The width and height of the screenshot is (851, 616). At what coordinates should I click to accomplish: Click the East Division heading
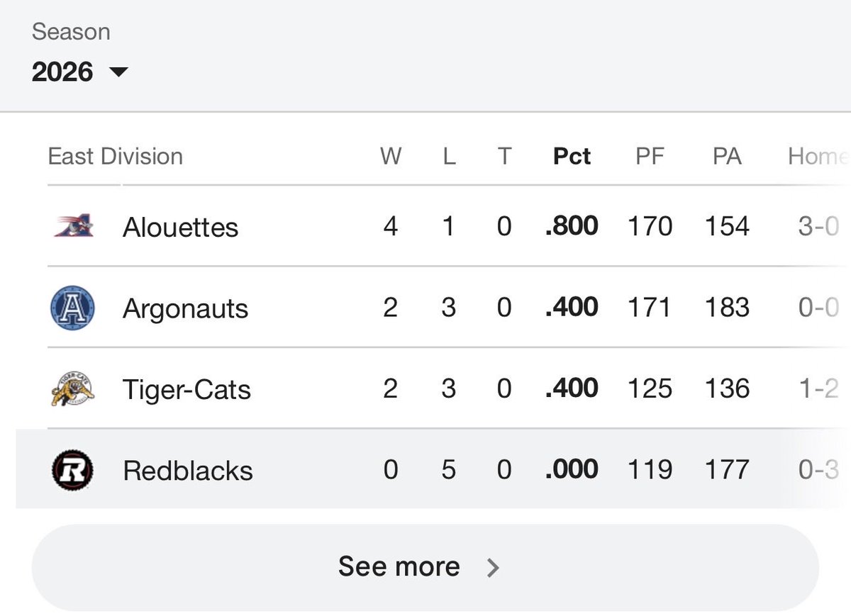tap(116, 156)
